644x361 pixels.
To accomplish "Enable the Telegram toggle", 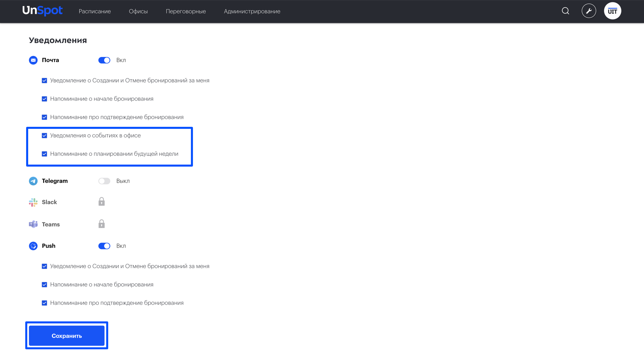I will pos(104,181).
